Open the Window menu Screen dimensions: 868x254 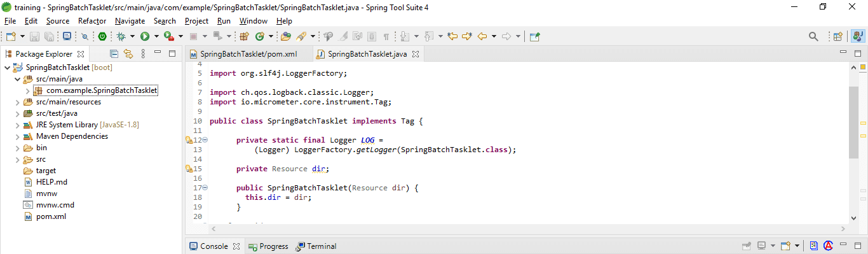pyautogui.click(x=254, y=21)
